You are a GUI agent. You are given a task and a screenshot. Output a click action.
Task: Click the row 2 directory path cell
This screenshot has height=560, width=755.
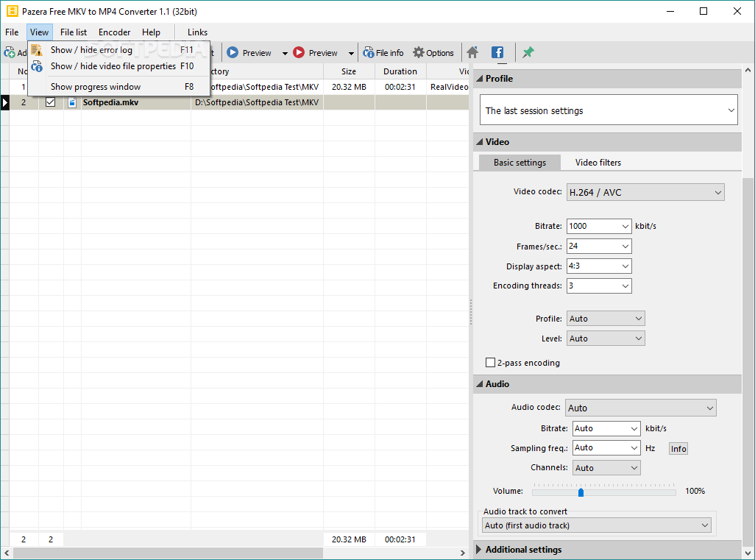pos(257,102)
